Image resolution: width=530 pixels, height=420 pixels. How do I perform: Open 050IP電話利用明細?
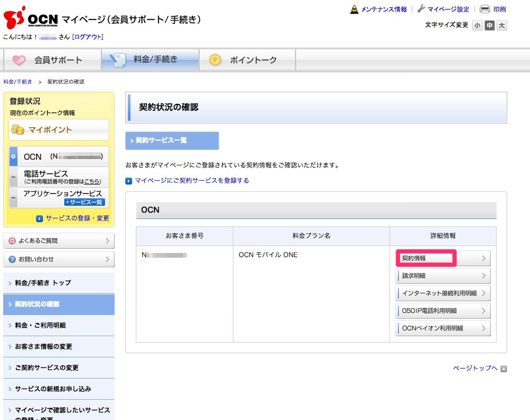click(443, 311)
